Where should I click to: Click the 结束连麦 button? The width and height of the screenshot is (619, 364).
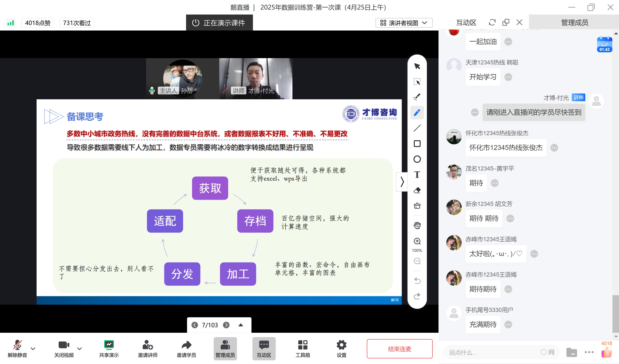click(x=400, y=349)
